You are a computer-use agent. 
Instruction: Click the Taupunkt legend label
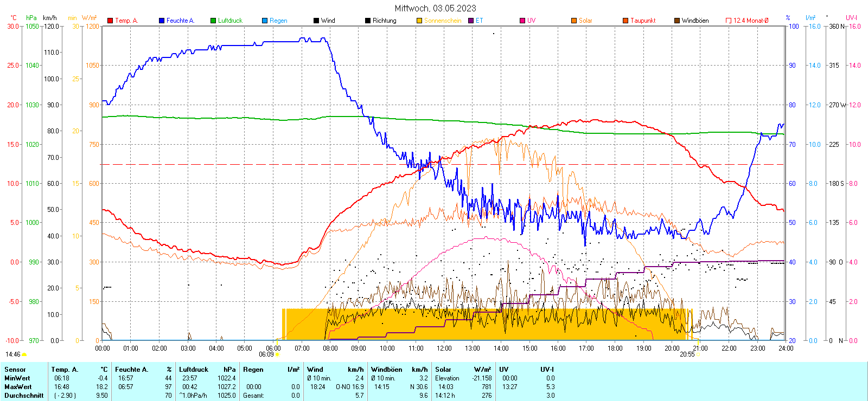click(x=643, y=21)
